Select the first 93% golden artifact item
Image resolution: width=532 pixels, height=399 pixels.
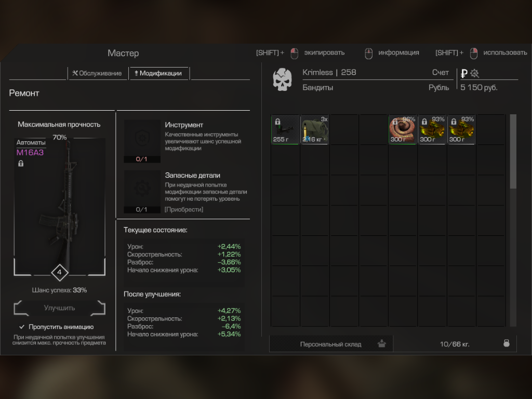(432, 129)
